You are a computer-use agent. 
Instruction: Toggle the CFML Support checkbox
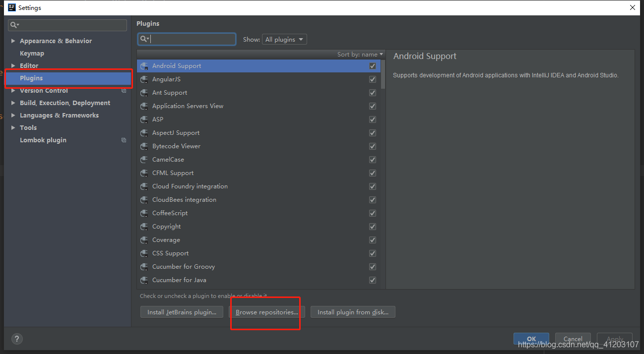tap(373, 173)
